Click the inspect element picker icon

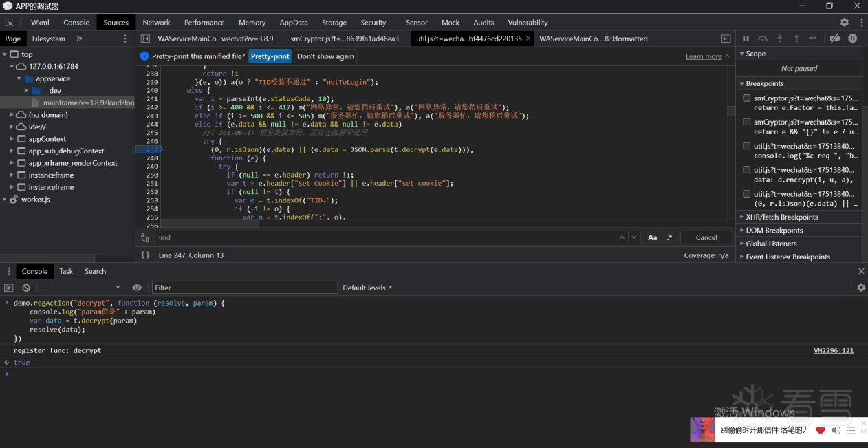pos(10,23)
